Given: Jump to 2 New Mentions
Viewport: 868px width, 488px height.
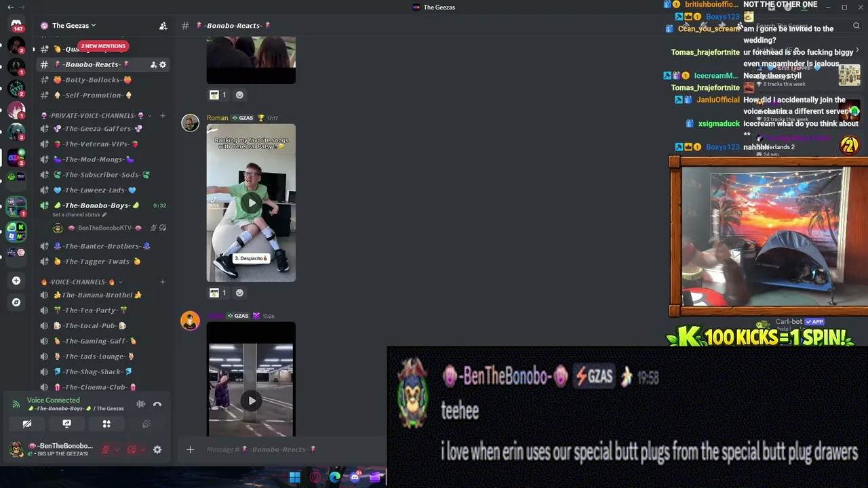Looking at the screenshot, I should [x=103, y=46].
